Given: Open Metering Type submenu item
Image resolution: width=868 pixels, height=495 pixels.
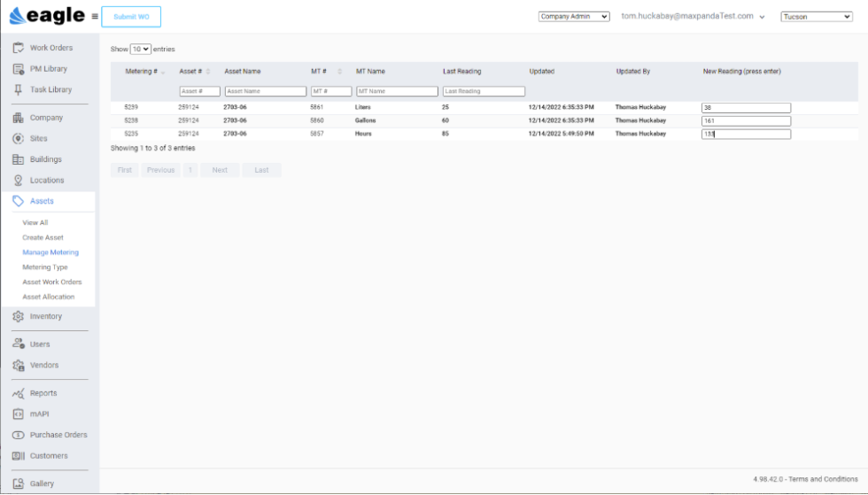Looking at the screenshot, I should (45, 267).
